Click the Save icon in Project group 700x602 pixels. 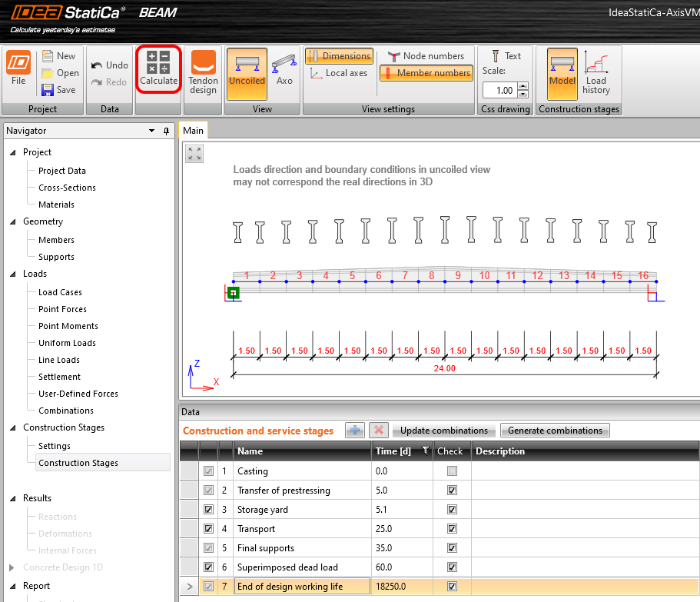tap(48, 90)
